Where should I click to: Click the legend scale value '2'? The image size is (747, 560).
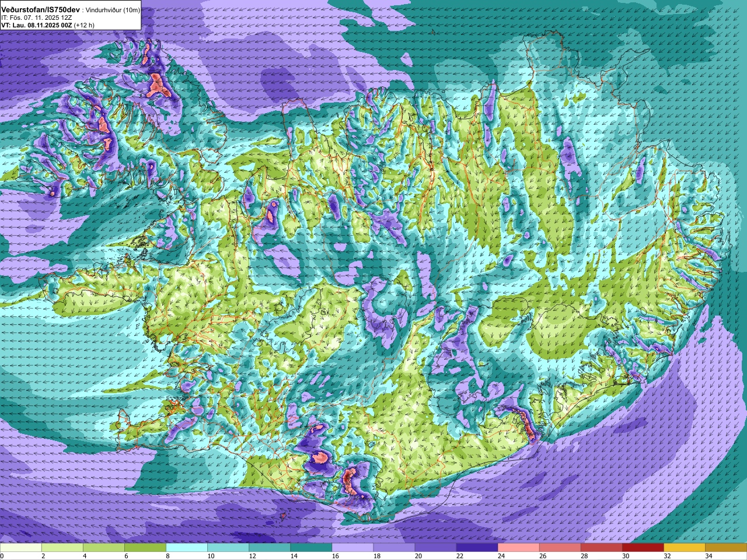43,556
